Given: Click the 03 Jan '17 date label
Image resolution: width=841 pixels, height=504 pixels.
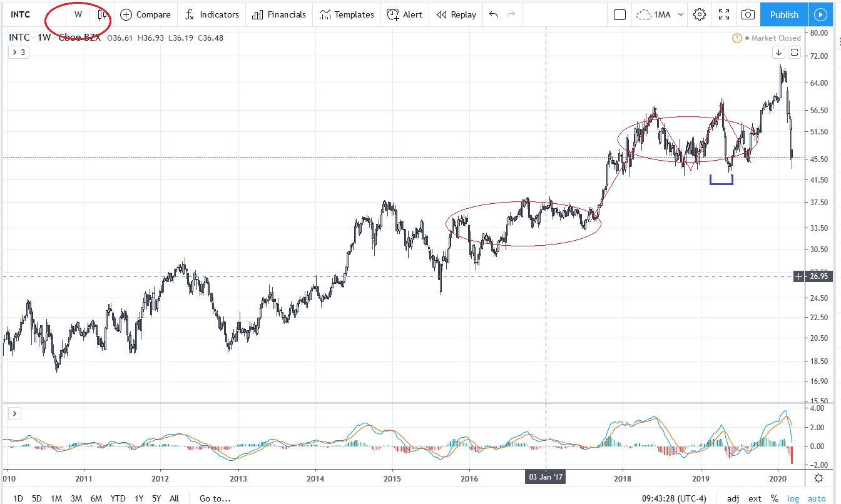Looking at the screenshot, I should (546, 478).
